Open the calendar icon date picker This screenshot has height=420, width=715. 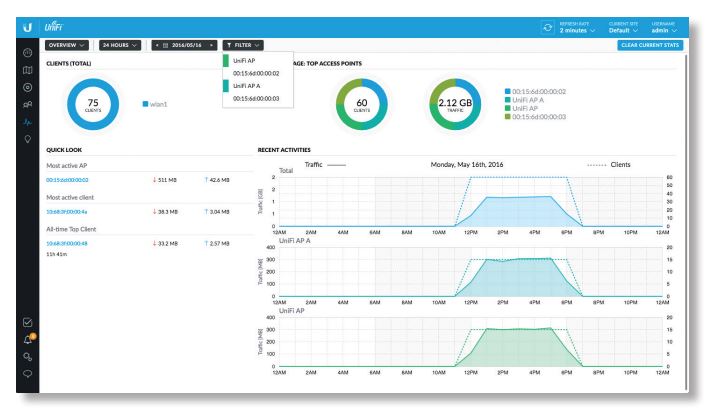(166, 45)
